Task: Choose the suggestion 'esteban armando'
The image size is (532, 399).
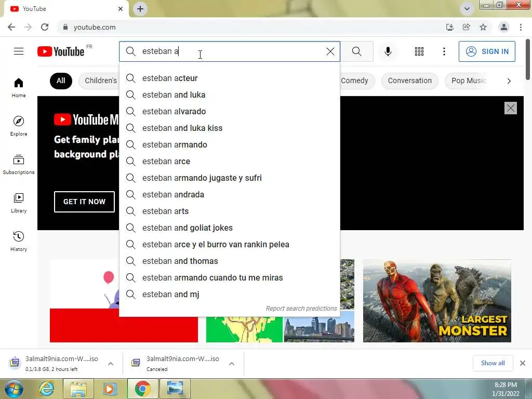Action: coord(230,144)
